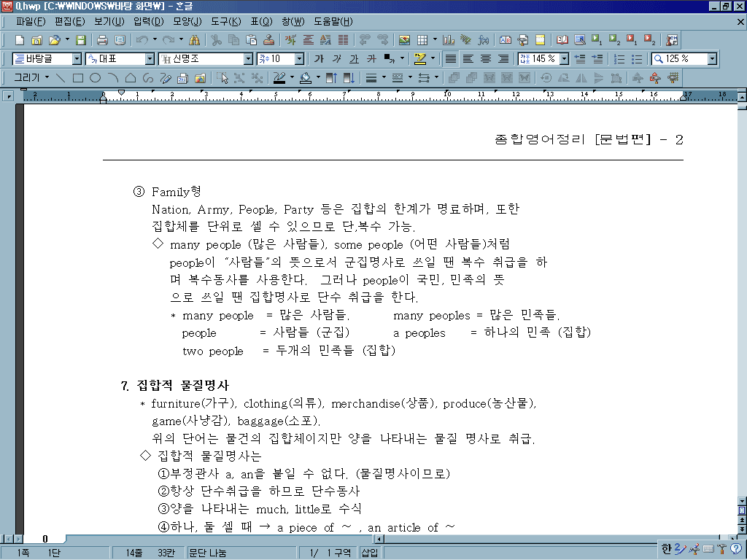Increase paragraph indent

coord(597,58)
